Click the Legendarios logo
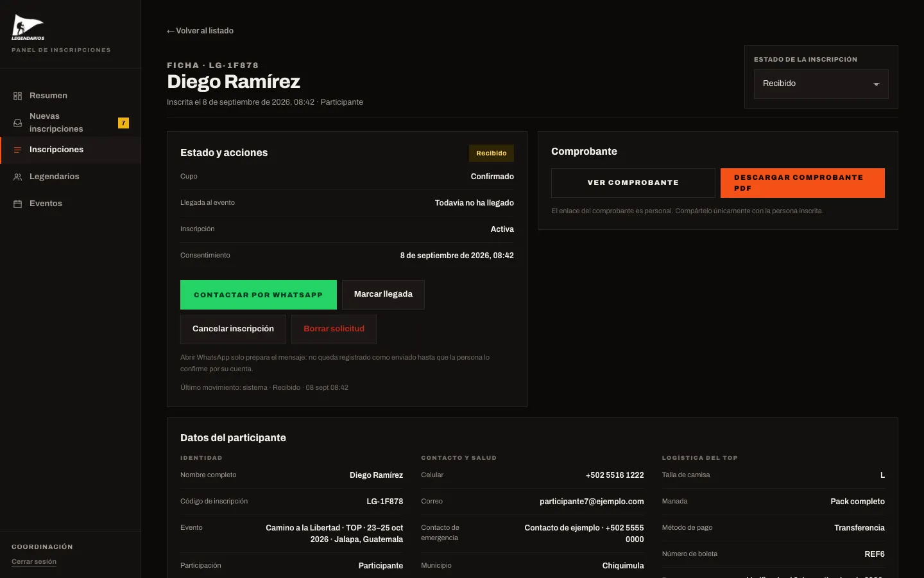Screen dimensions: 924x578 [28, 27]
